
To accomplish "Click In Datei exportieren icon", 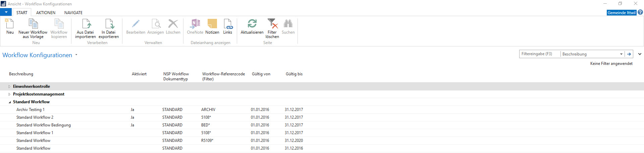I will point(109,24).
